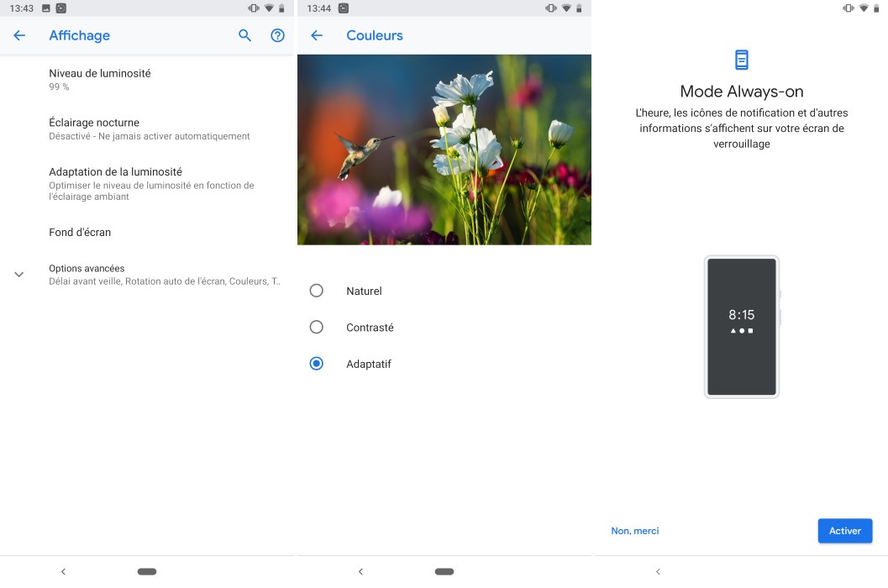Image resolution: width=888 pixels, height=588 pixels.
Task: Tap the vibrate status icon in Couleurs
Action: coord(550,8)
